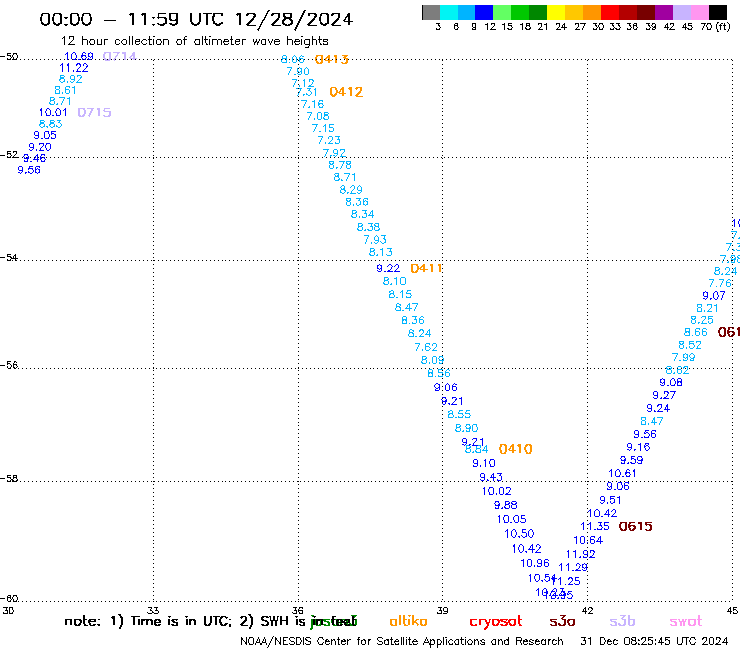Screen dimensions: 740x650
Task: Click the latitude axis label -56
Action: pyautogui.click(x=9, y=365)
